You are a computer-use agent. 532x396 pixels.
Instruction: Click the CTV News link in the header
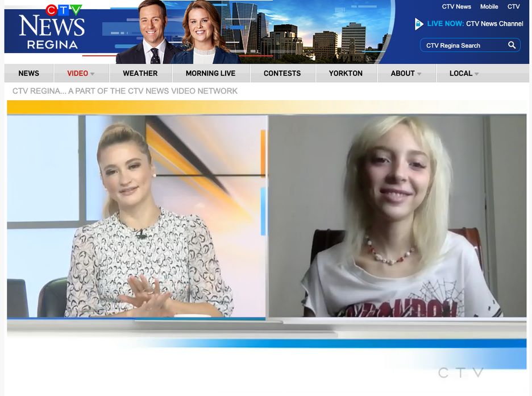click(x=456, y=6)
